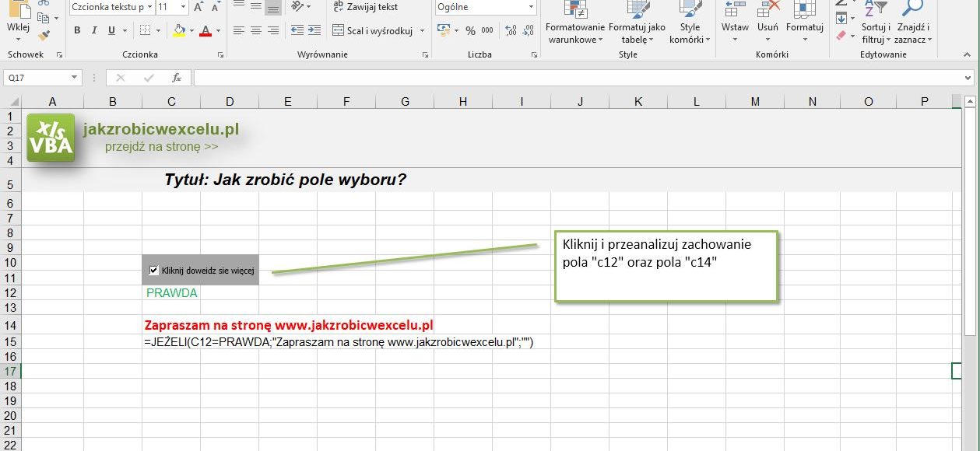
Task: Toggle bold formatting
Action: click(x=77, y=30)
